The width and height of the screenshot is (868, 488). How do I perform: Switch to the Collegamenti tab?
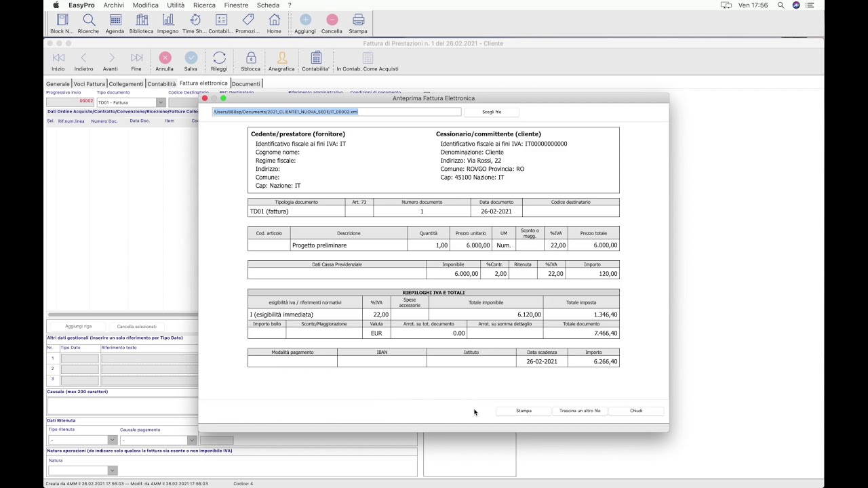click(126, 84)
